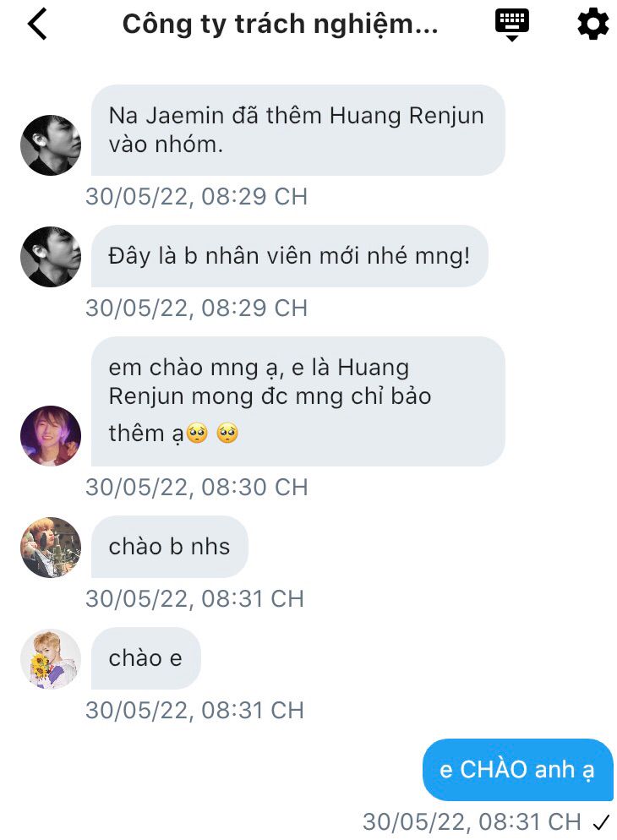Go back using the left arrow
The height and width of the screenshot is (840, 617).
(x=37, y=25)
